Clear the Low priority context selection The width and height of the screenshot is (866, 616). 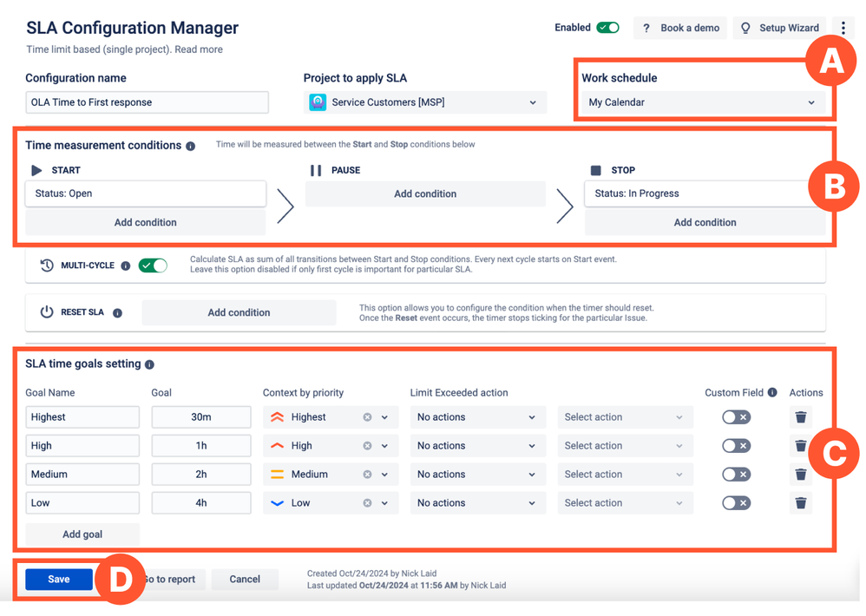click(x=367, y=503)
